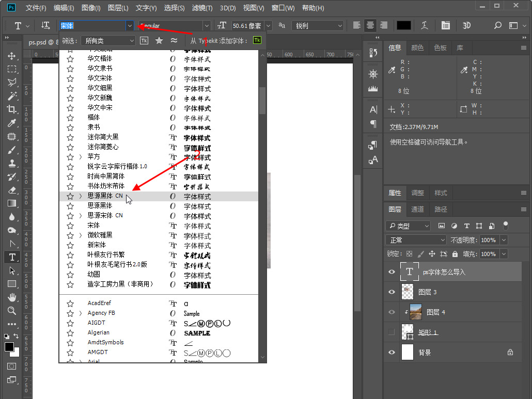Screen dimensions: 532x399
Task: Select the Hand tool
Action: click(11, 297)
